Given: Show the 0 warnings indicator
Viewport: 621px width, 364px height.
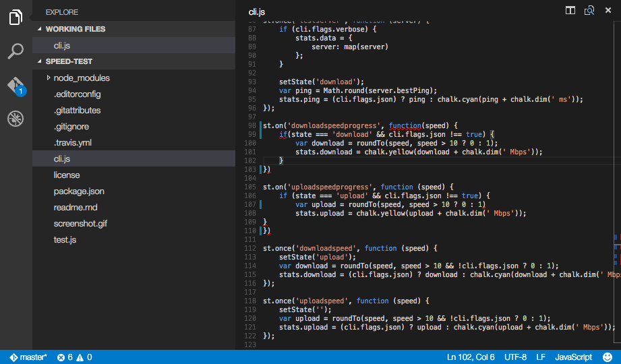Looking at the screenshot, I should tap(84, 357).
